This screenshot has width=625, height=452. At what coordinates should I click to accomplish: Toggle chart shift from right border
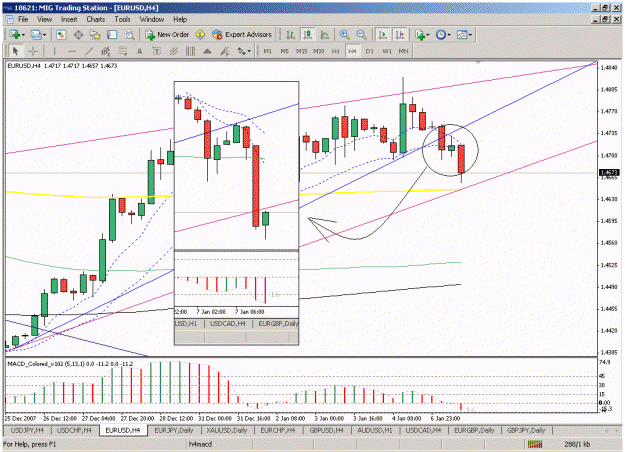(400, 35)
